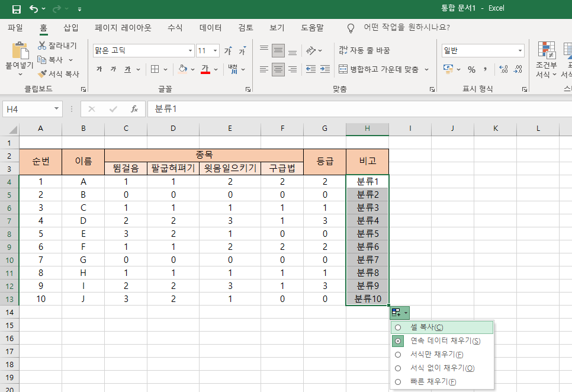The image size is (572, 392).
Task: Open Name Box dropdown arrow for H4
Action: pos(56,109)
